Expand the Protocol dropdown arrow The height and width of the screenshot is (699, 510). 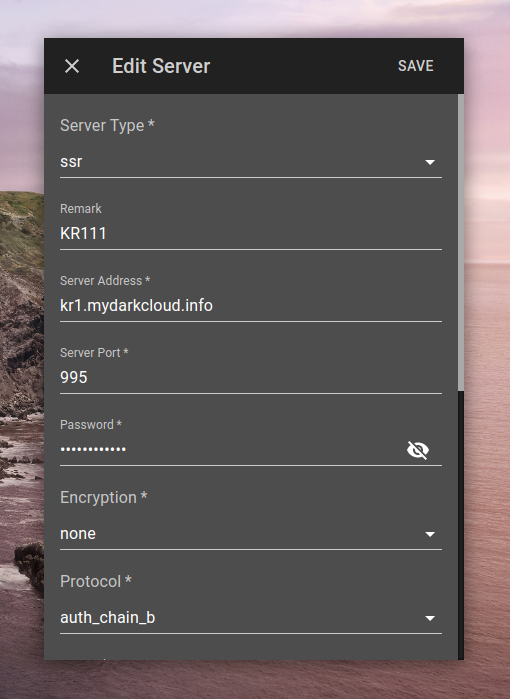point(430,618)
